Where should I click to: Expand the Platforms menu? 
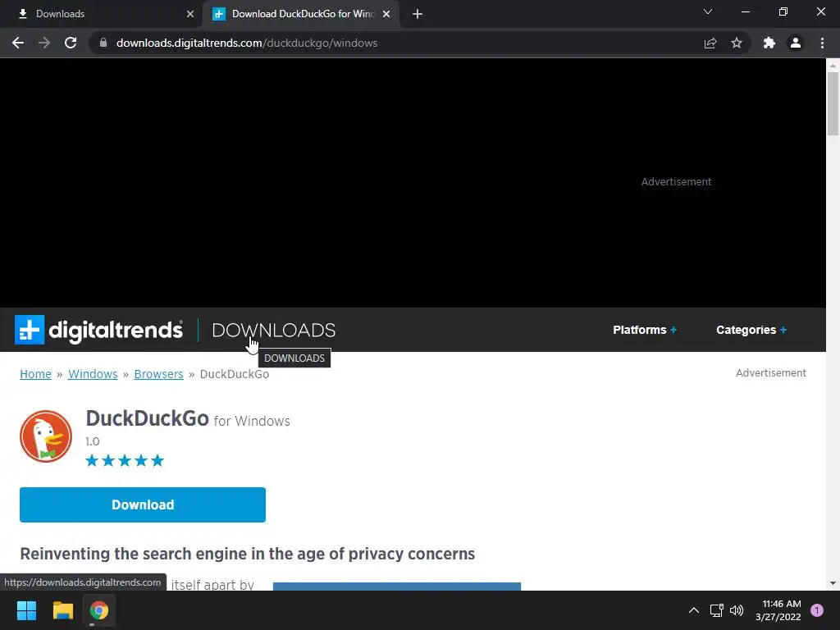[x=645, y=330]
